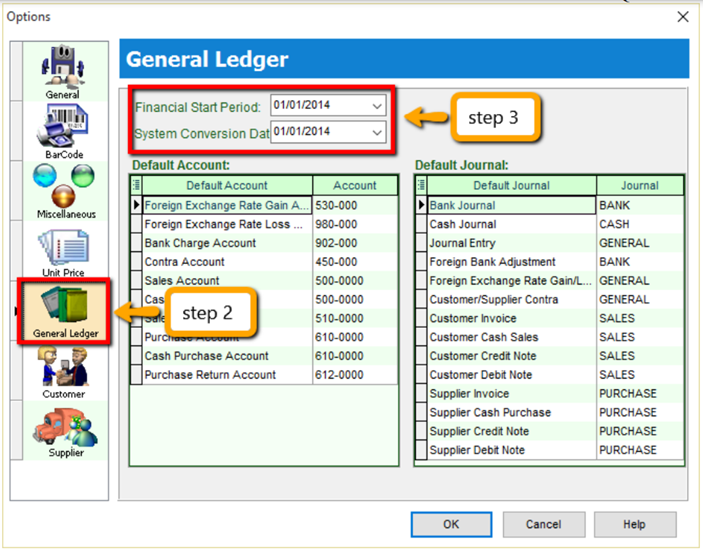Select the General Ledger sidebar icon

[64, 311]
